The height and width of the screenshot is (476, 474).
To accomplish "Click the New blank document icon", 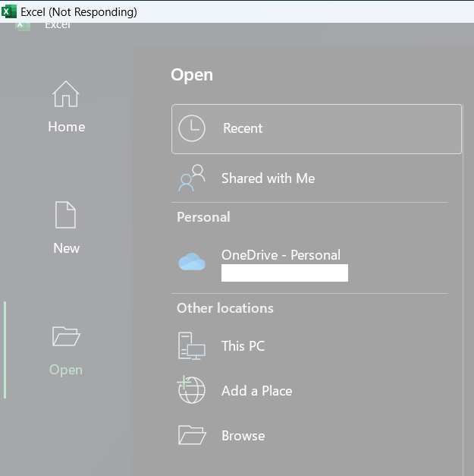I will click(x=66, y=215).
